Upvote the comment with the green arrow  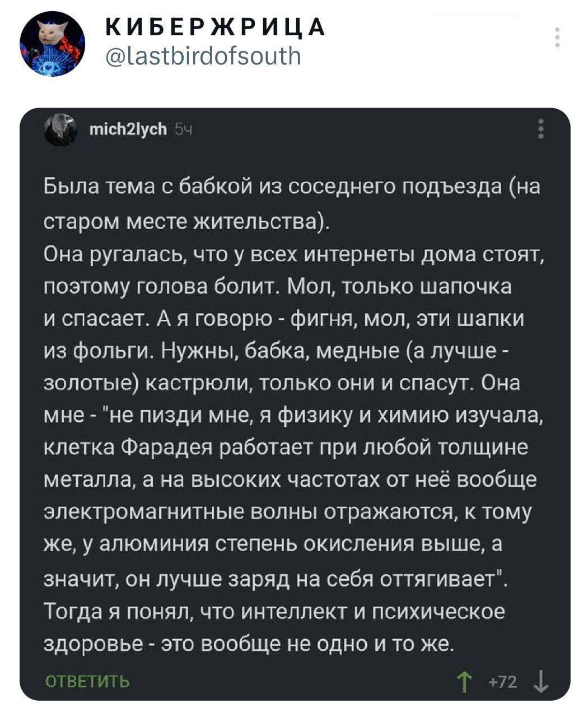coord(464,682)
